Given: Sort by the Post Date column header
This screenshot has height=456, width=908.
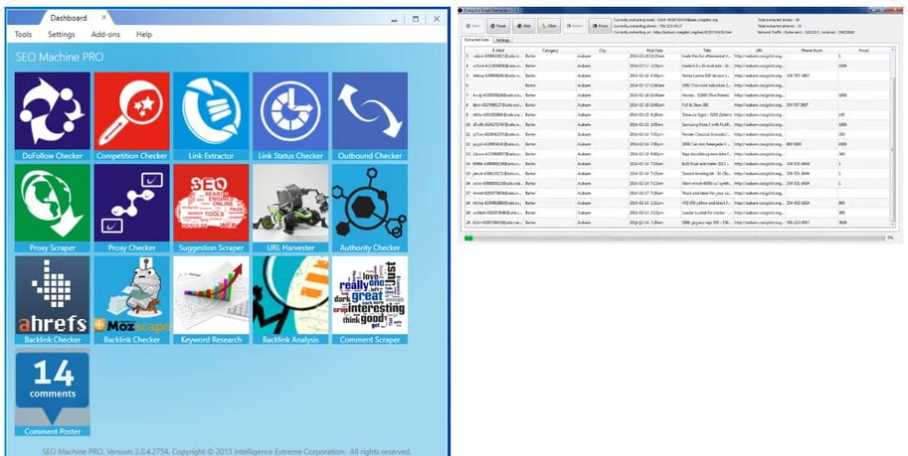Looking at the screenshot, I should point(654,50).
